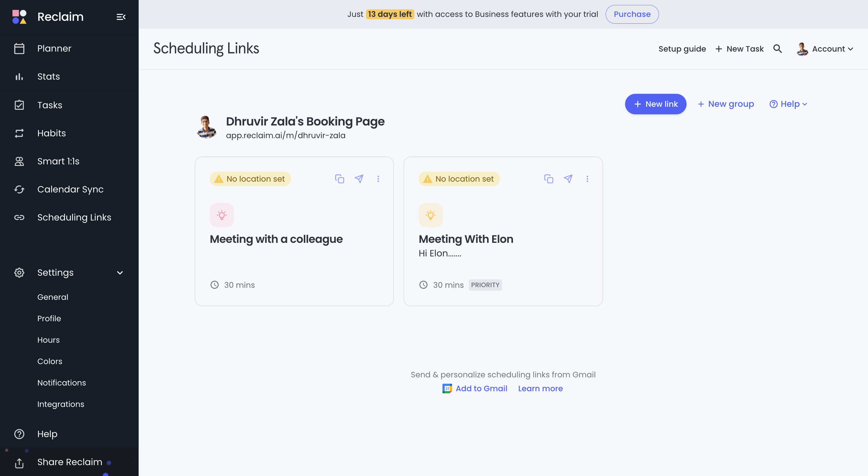Viewport: 868px width, 476px height.
Task: Open the Setup guide
Action: 682,49
